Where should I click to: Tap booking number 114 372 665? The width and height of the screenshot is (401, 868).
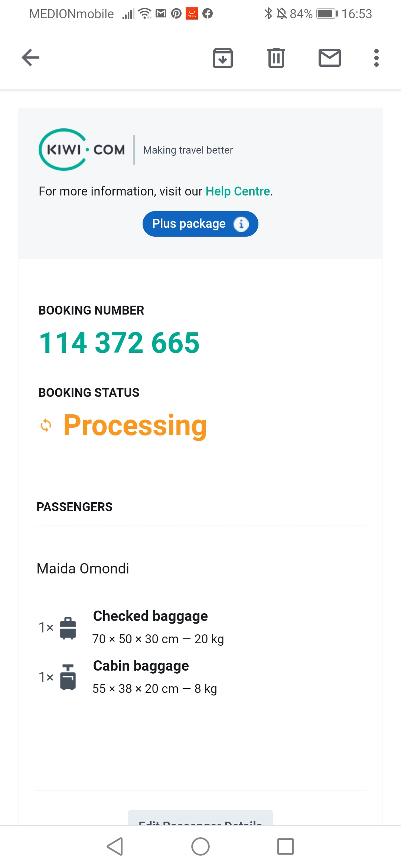click(119, 343)
